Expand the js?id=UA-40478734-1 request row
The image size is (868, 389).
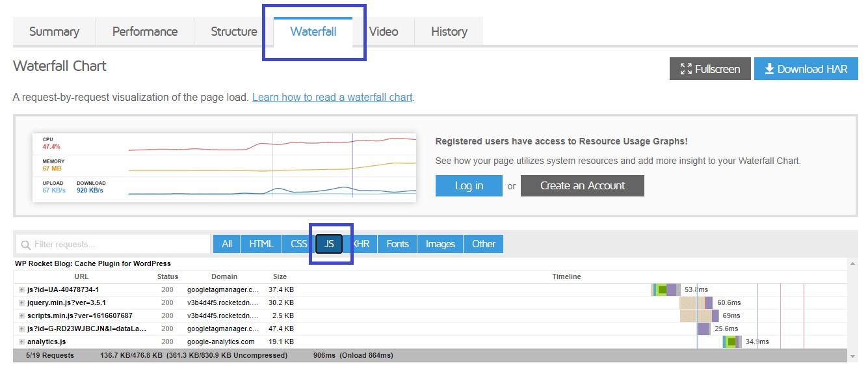[x=21, y=290]
